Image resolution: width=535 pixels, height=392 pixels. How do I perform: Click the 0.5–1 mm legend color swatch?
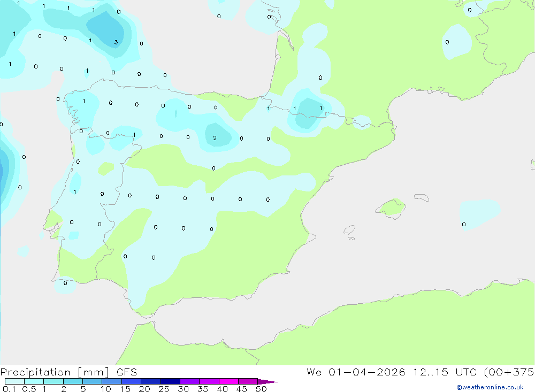[34, 381]
